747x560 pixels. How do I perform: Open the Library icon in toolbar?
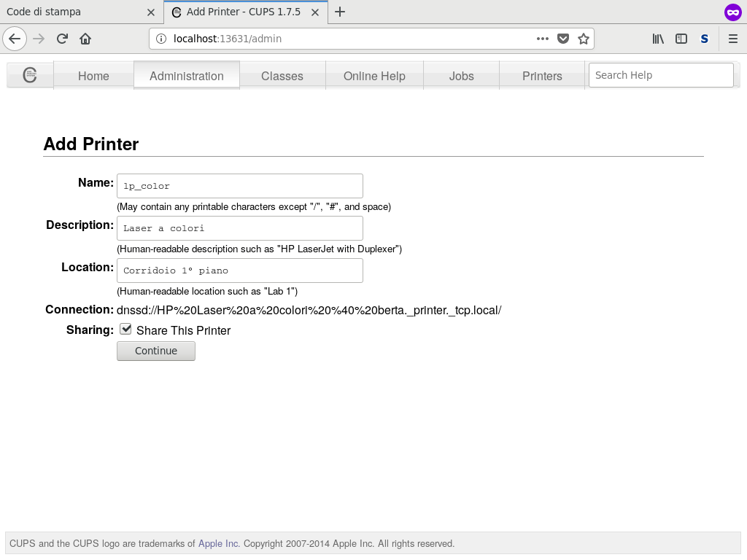658,39
